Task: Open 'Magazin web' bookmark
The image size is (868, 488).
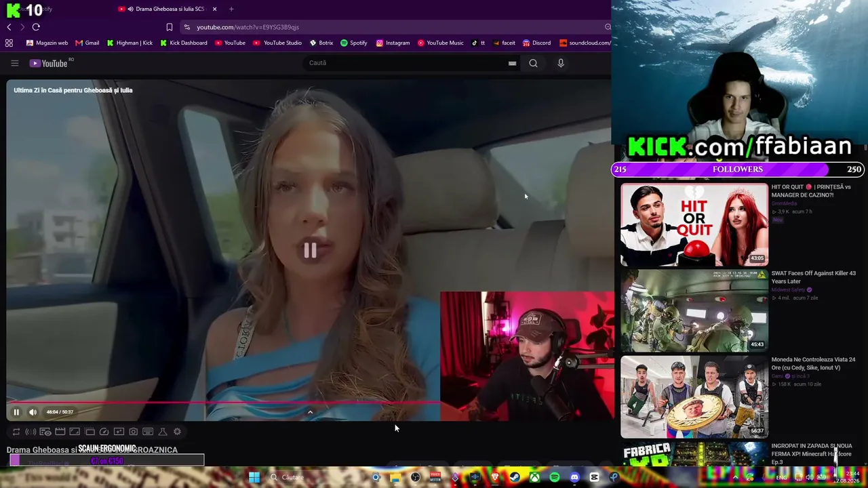Action: 47,43
